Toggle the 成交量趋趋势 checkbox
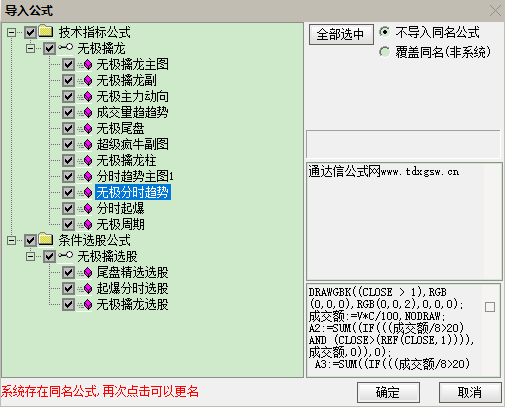The height and width of the screenshot is (407, 505). pyautogui.click(x=68, y=112)
